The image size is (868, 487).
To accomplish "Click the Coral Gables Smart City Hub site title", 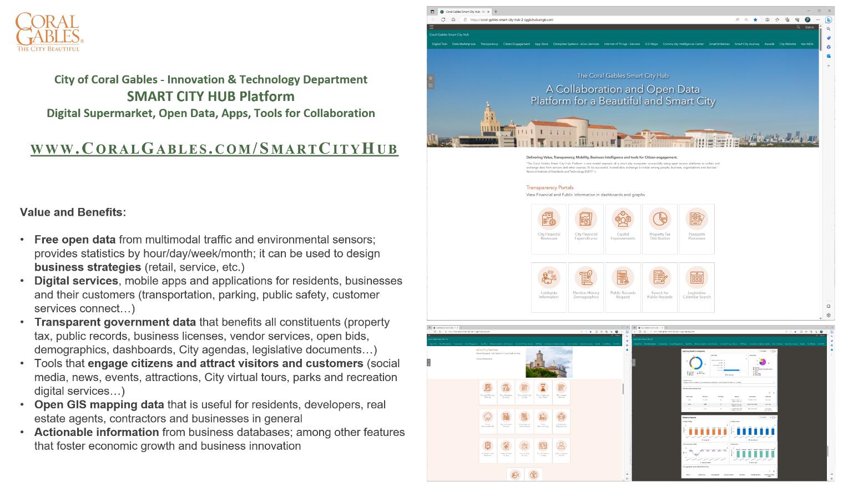I will point(449,34).
